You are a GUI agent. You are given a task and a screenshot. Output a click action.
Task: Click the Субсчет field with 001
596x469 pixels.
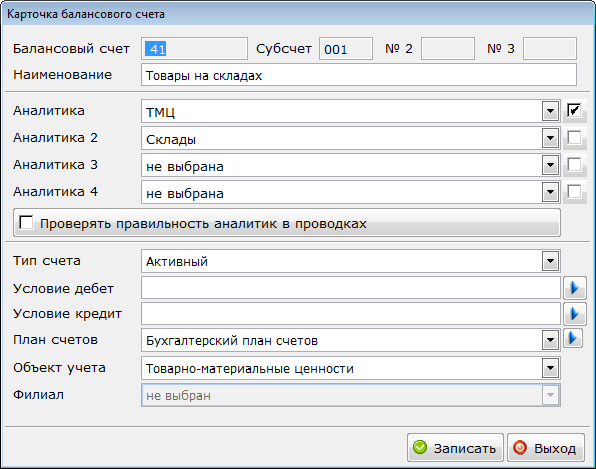[x=346, y=49]
